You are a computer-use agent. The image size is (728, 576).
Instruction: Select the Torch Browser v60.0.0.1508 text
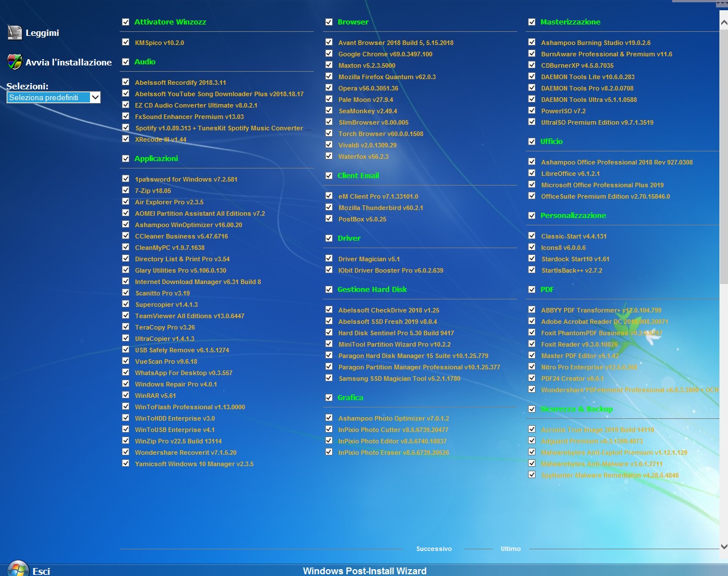pos(381,134)
